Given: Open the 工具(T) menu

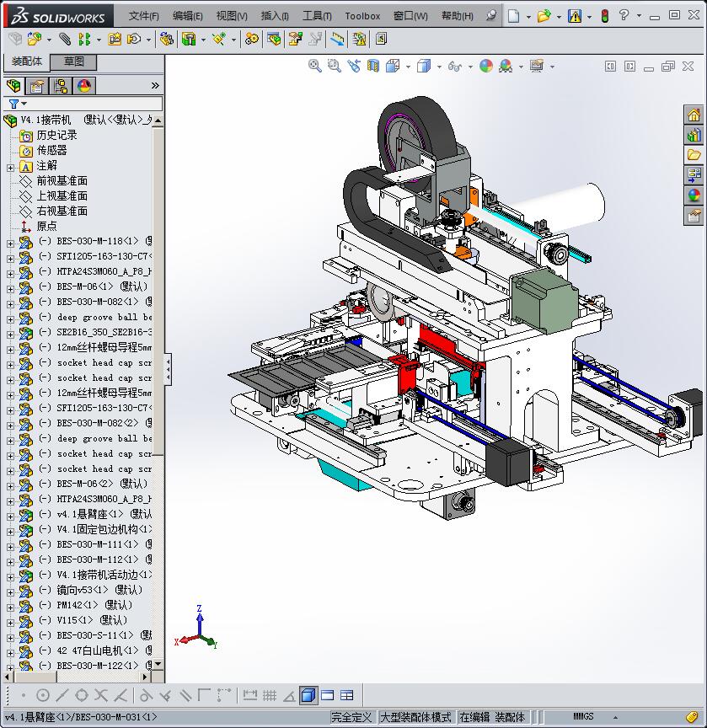Looking at the screenshot, I should [x=317, y=16].
